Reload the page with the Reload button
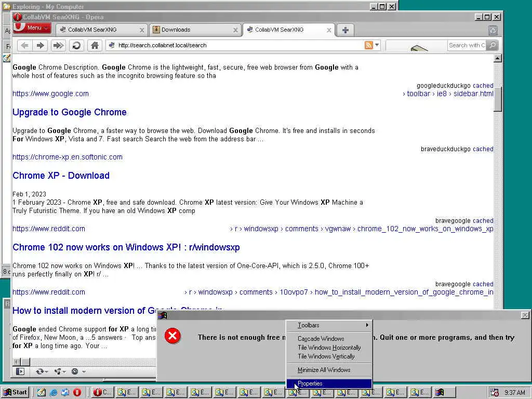532x399 pixels. click(77, 46)
